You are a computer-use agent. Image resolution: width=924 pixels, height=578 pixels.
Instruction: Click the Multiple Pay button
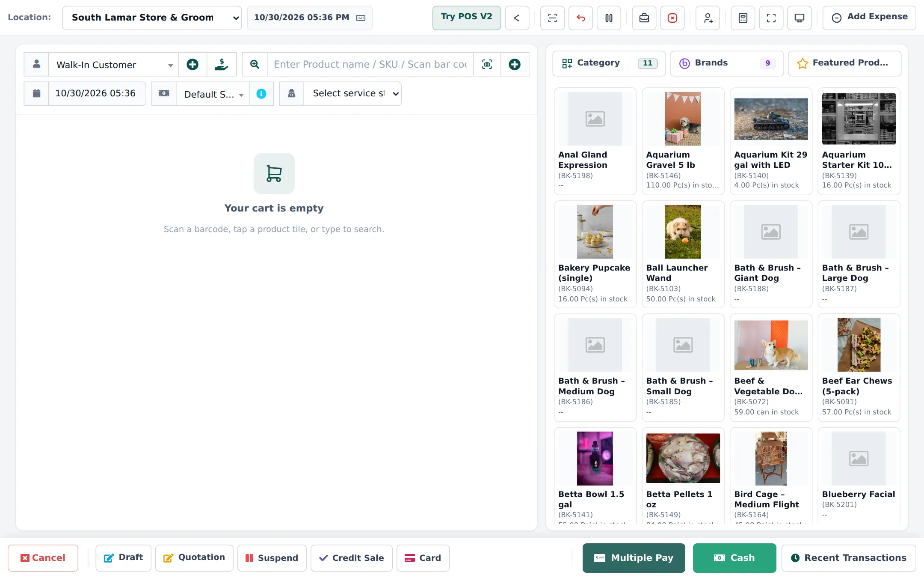(x=634, y=558)
